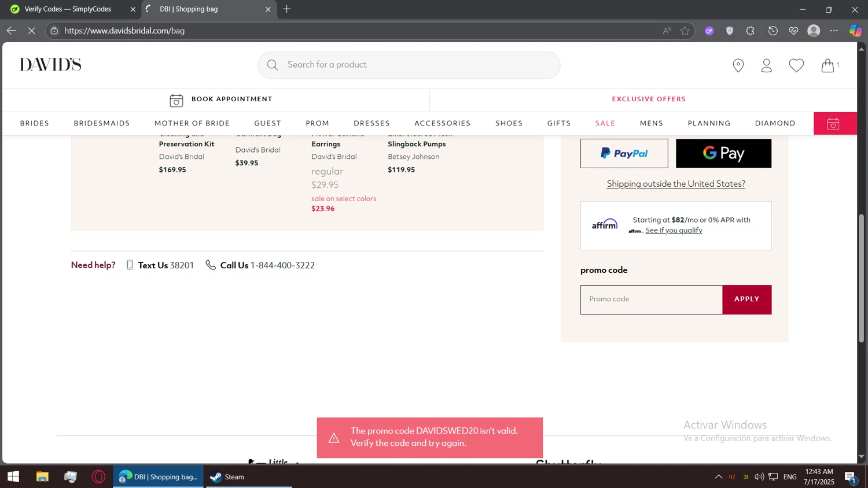Open the Brides menu

pyautogui.click(x=35, y=124)
